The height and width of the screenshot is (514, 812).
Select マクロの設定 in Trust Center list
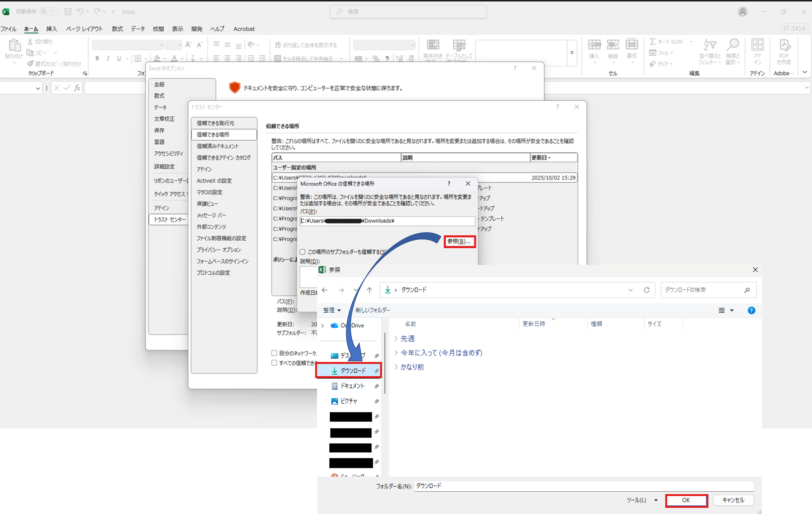pos(209,192)
